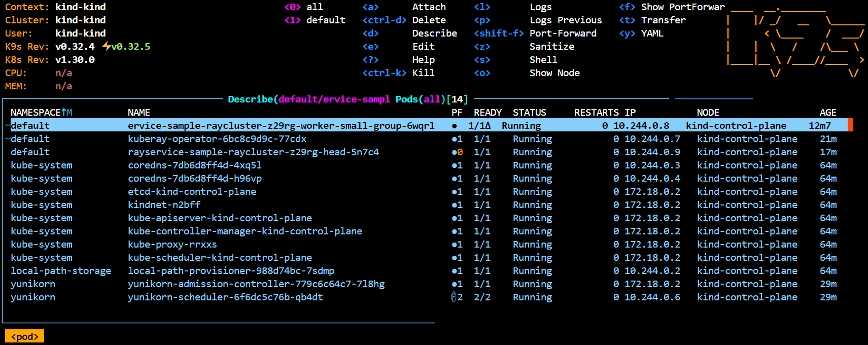
Task: Sort the table by AGE column header
Action: (827, 112)
